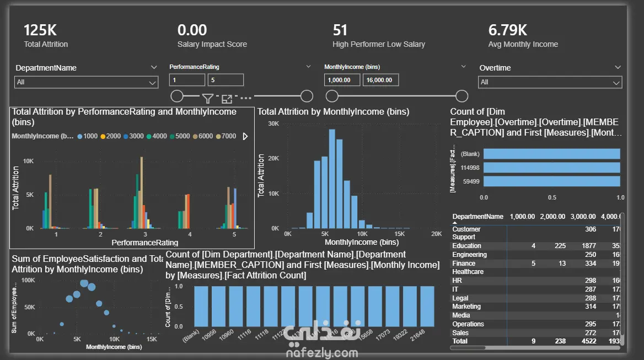
Task: Click the tallest bar in MonthlyIncome histogram
Action: (332, 179)
